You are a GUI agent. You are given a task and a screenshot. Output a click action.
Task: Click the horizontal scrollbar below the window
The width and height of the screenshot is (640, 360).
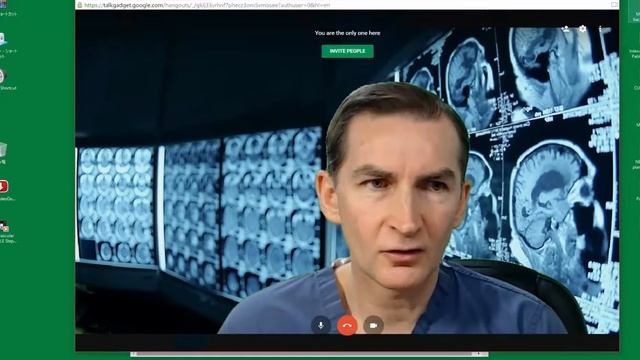point(309,354)
